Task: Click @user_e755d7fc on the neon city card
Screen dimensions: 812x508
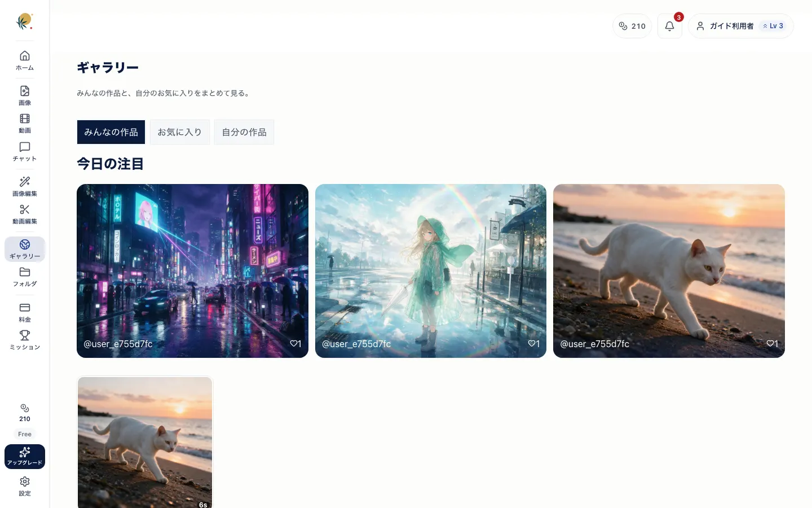Action: (x=118, y=344)
